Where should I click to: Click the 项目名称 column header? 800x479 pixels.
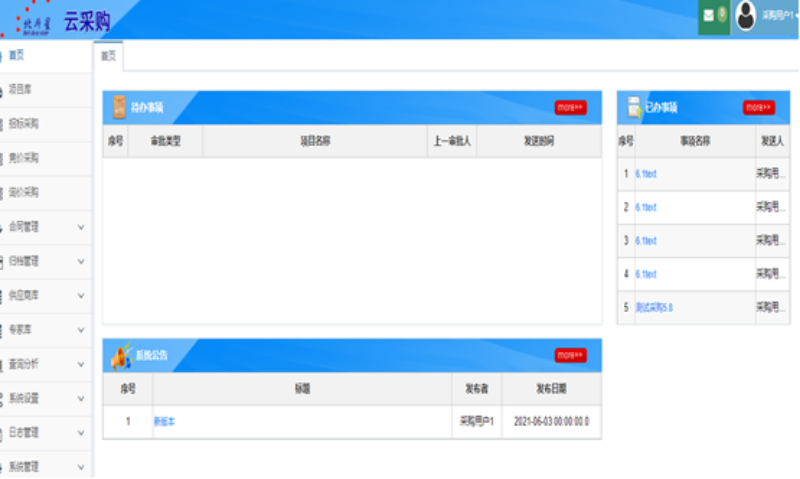315,141
